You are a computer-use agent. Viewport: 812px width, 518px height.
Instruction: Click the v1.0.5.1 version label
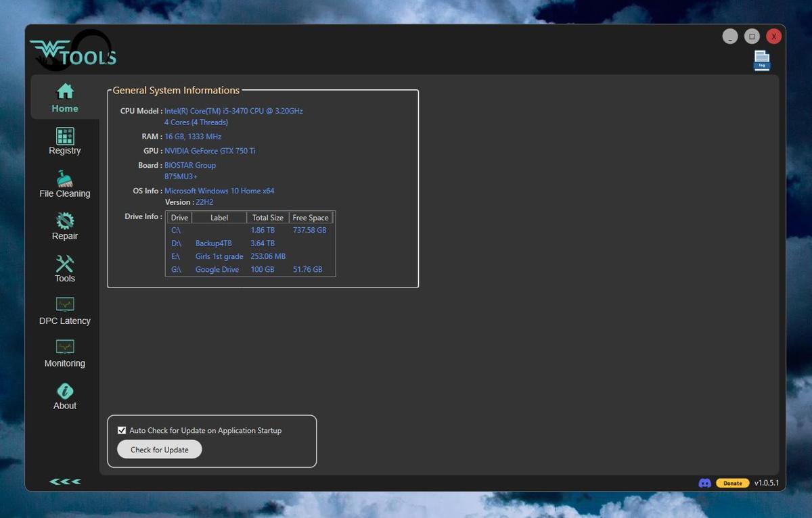[x=767, y=483]
